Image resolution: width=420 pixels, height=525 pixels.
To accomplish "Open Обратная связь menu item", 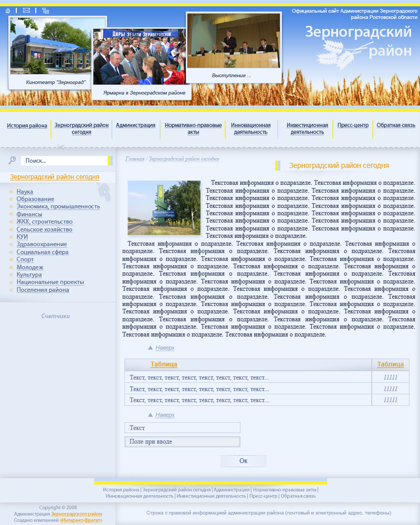I will 396,125.
